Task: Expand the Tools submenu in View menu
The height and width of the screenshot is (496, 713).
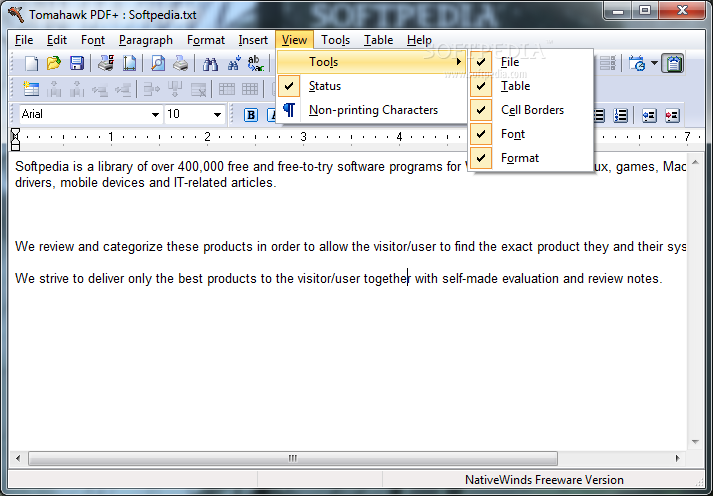Action: coord(372,62)
